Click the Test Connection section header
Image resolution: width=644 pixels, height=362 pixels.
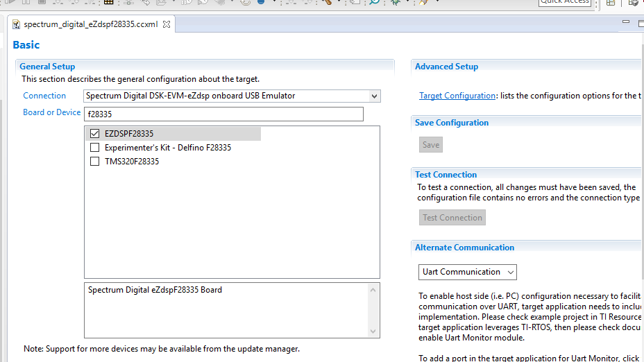coord(446,175)
